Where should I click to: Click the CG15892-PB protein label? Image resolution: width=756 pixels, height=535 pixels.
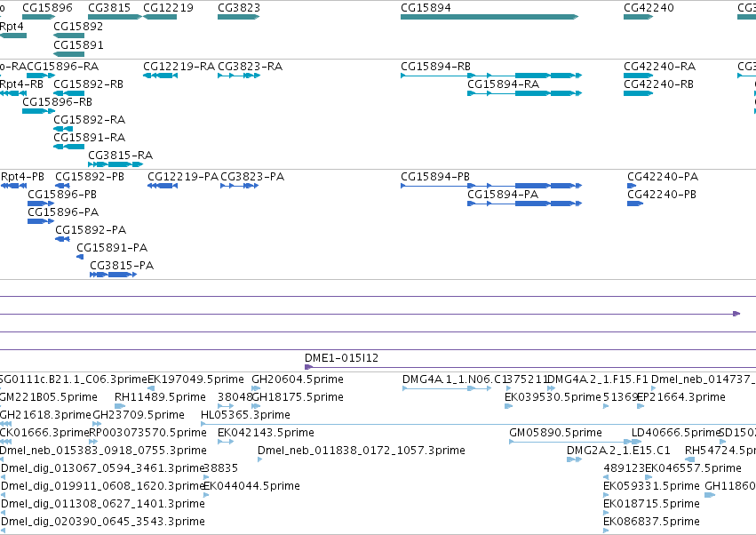click(x=90, y=177)
